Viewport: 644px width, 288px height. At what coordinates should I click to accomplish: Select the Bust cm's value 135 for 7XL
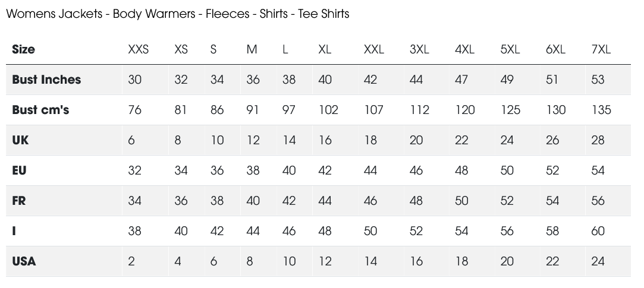pyautogui.click(x=601, y=110)
